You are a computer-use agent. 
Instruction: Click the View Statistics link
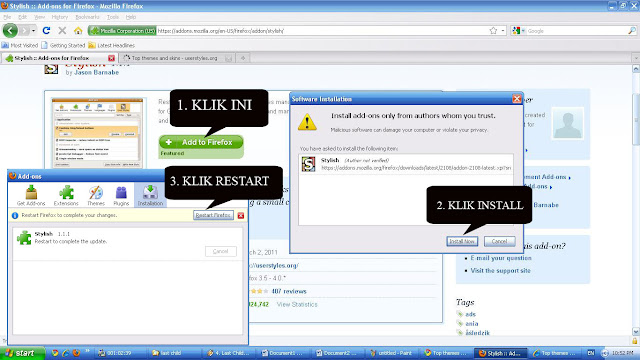click(x=297, y=304)
